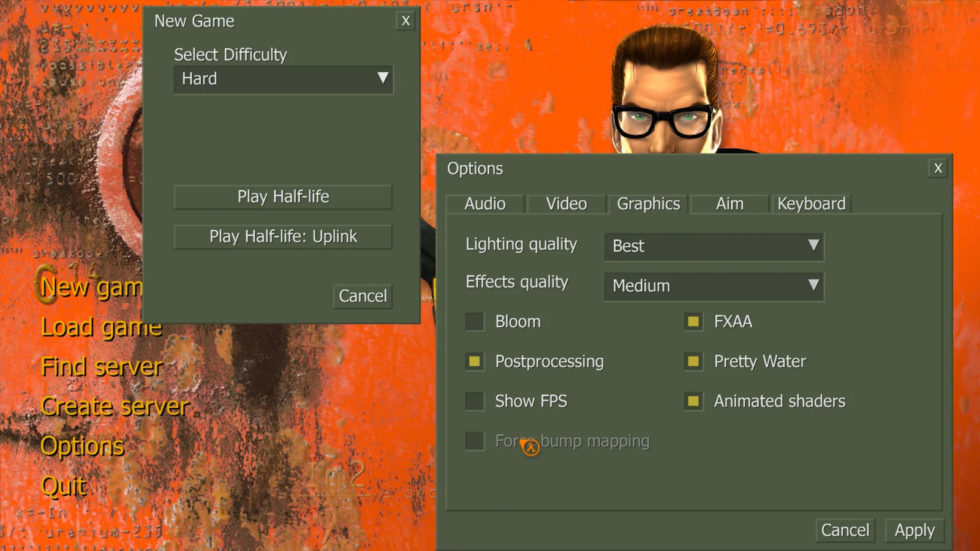Viewport: 980px width, 551px height.
Task: Select the Graphics tab
Action: click(x=649, y=204)
